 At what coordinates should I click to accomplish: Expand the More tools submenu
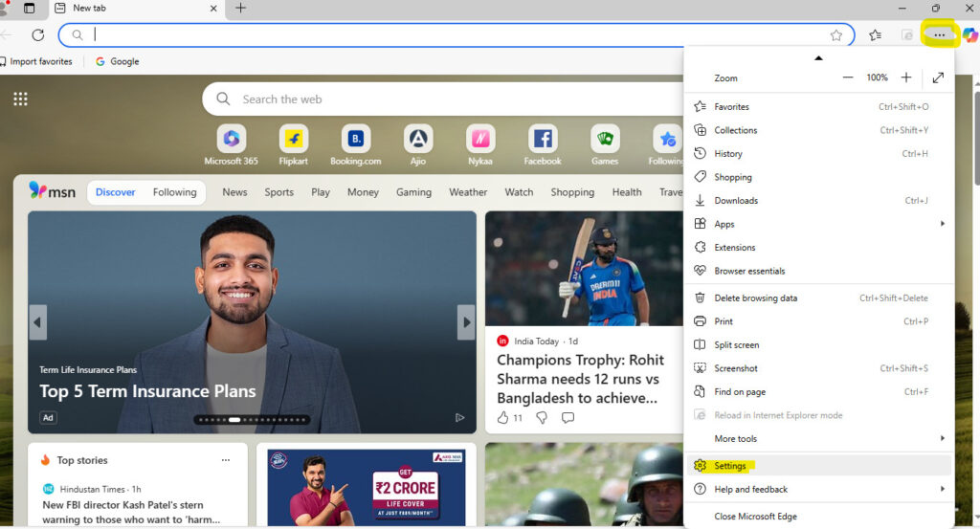[818, 438]
